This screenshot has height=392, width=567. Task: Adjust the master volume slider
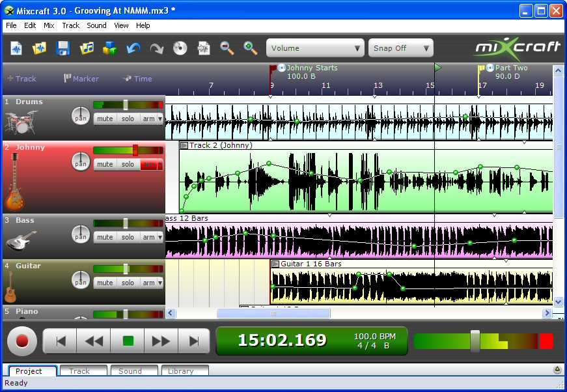click(x=475, y=340)
